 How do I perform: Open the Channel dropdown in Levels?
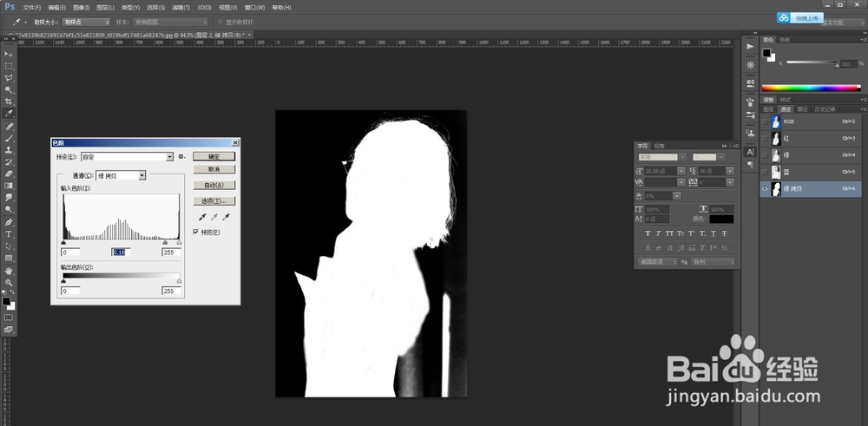[121, 175]
